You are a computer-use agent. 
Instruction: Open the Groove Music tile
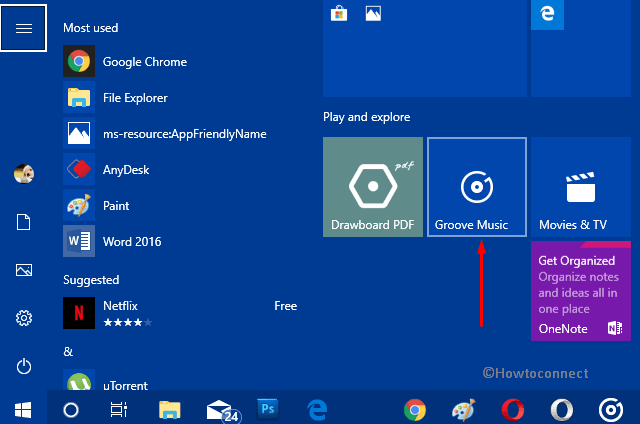click(477, 187)
